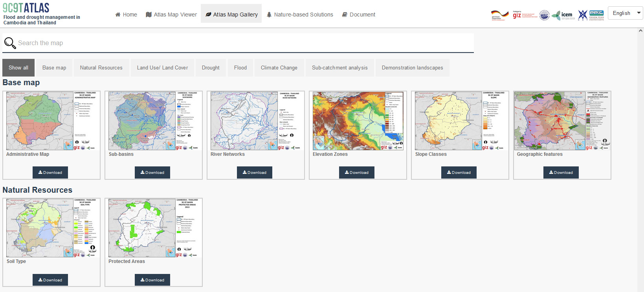Click the River Networks title text
The height and width of the screenshot is (292, 644).
228,154
